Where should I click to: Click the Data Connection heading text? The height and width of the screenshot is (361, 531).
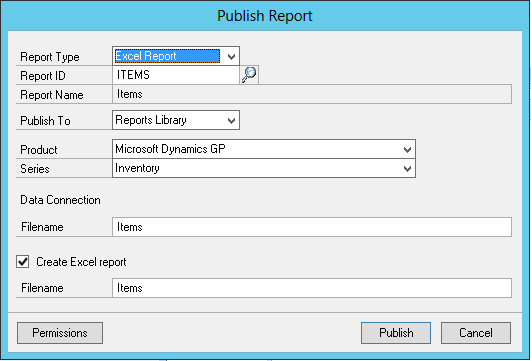click(x=60, y=200)
